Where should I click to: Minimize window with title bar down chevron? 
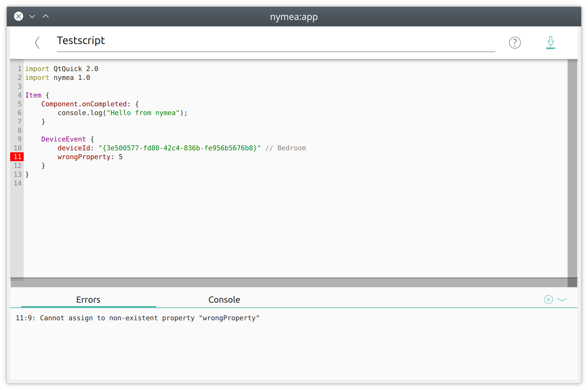[32, 16]
